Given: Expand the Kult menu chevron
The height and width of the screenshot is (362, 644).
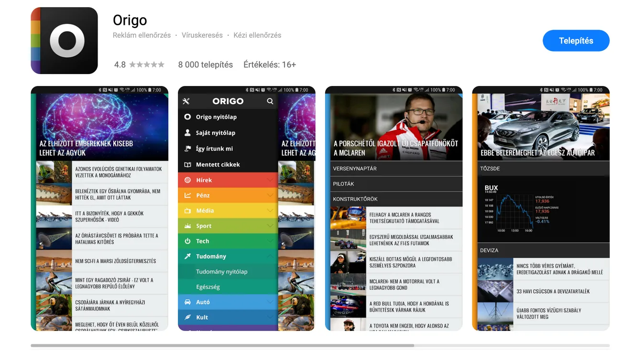Looking at the screenshot, I should point(270,317).
